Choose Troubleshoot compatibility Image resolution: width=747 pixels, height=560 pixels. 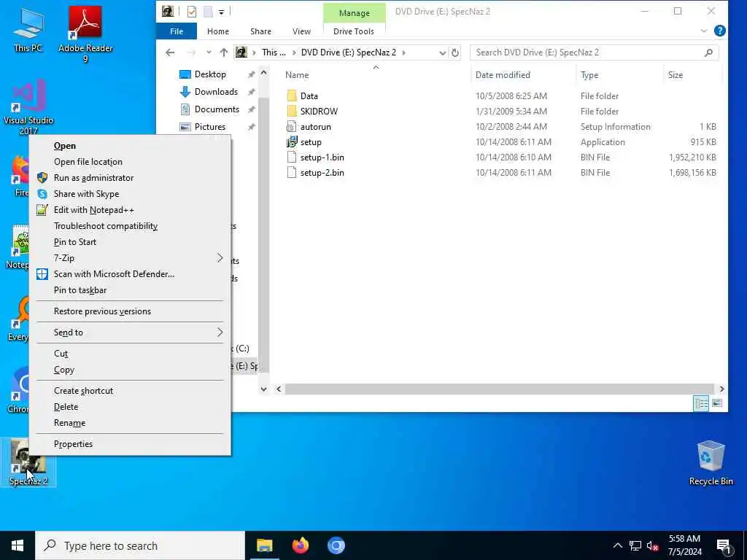click(x=130, y=226)
